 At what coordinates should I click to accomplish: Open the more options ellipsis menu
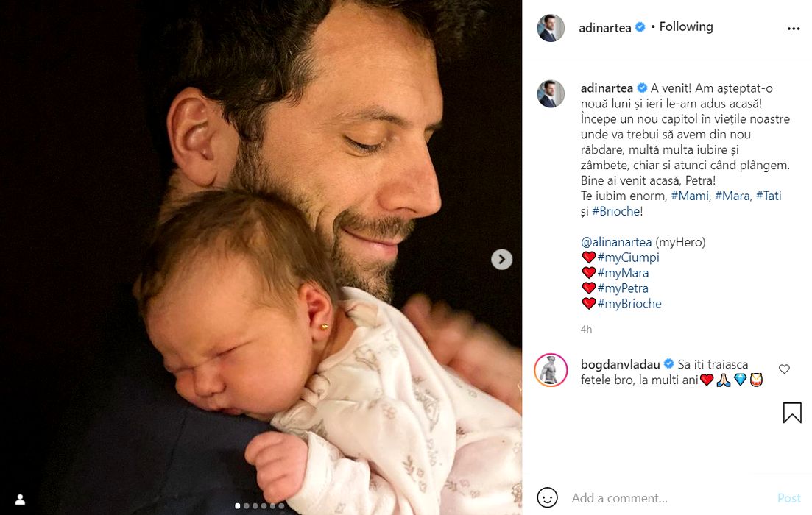coord(793,29)
